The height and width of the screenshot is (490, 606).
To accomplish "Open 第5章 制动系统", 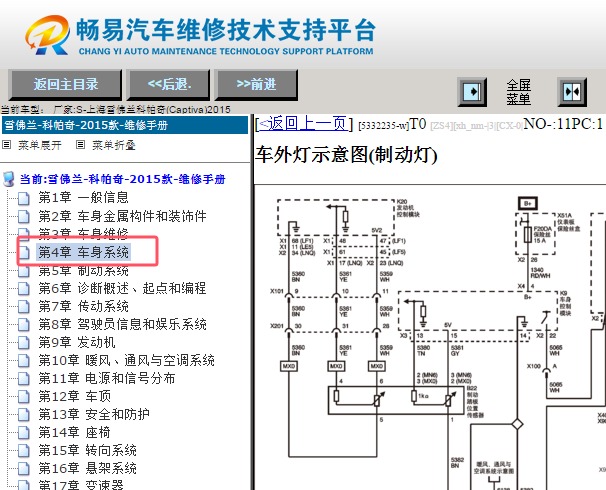I will tap(83, 270).
